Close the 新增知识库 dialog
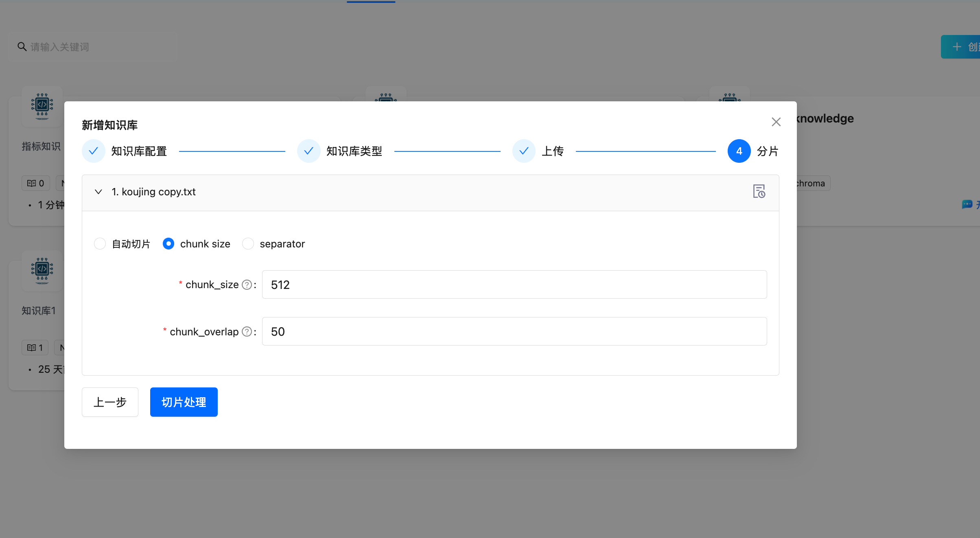 pyautogui.click(x=776, y=122)
